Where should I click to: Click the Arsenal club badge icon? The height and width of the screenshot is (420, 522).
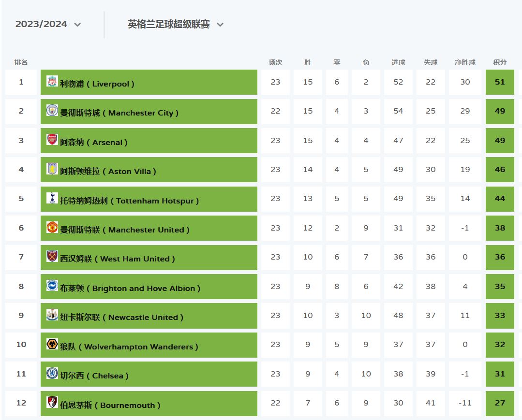[x=52, y=140]
